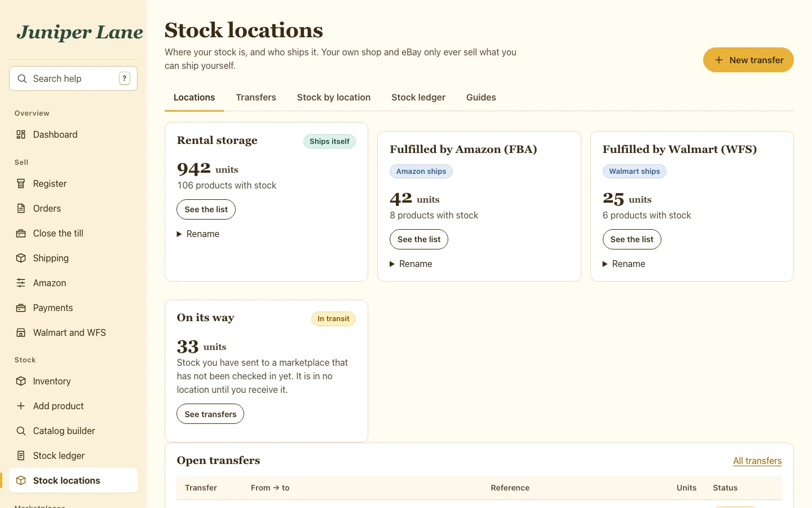Expand Rename under Fulfilled by Amazon
Image resolution: width=812 pixels, height=508 pixels.
(x=411, y=264)
